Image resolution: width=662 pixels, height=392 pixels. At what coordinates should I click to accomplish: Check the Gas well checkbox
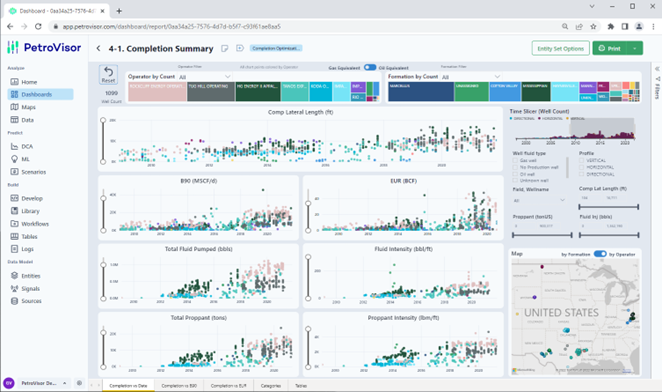coord(515,161)
